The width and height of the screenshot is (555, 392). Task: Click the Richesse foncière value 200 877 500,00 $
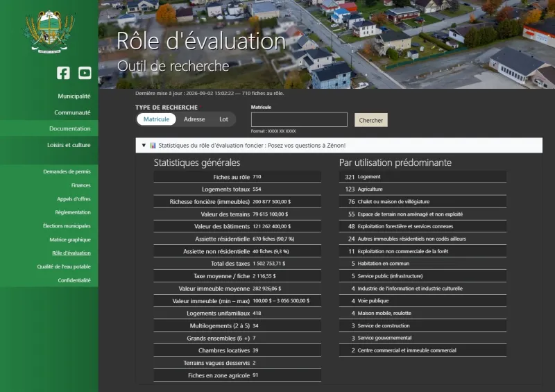click(x=272, y=201)
